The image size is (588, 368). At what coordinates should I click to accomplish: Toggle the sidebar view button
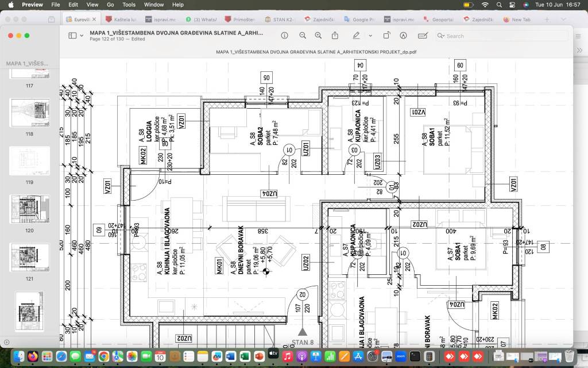pyautogui.click(x=72, y=36)
